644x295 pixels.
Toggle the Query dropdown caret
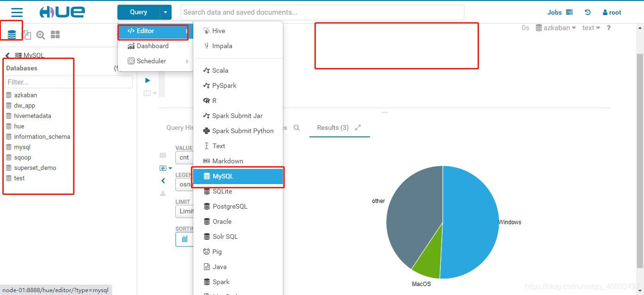pos(165,12)
